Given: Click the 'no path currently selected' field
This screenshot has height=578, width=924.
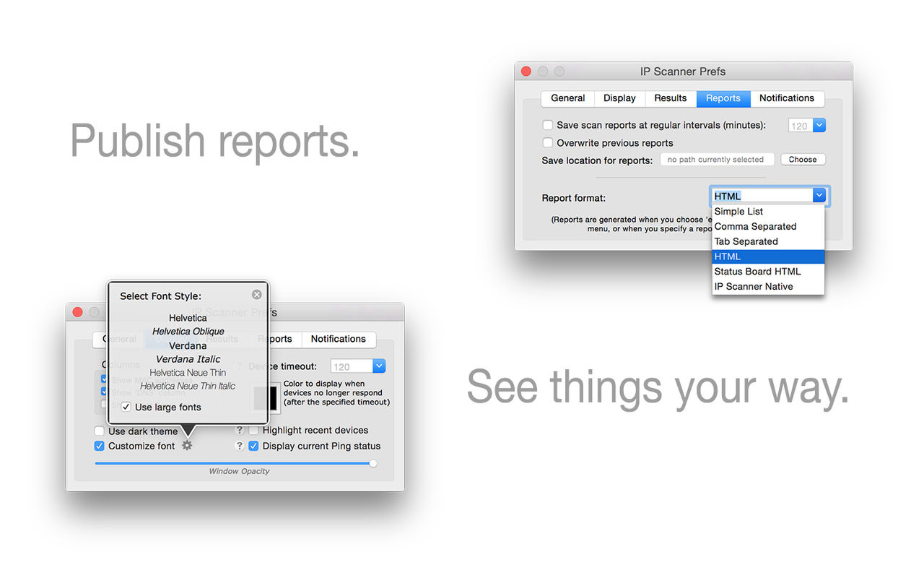Looking at the screenshot, I should tap(717, 160).
